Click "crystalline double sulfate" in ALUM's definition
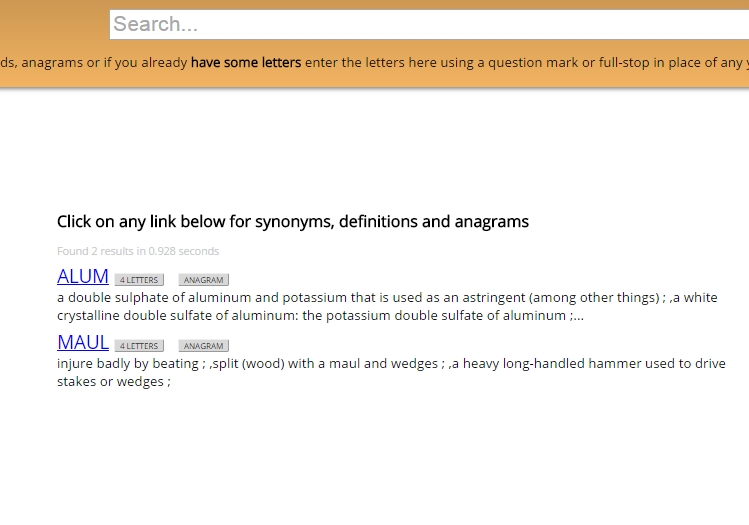 pos(142,316)
